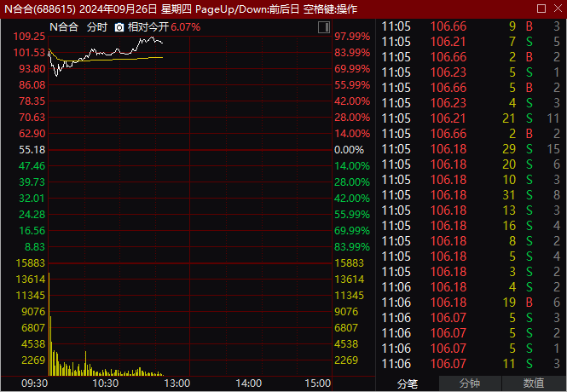Click the camera snapshot icon beside 分时
Screen dimensions: 567x392
119,27
